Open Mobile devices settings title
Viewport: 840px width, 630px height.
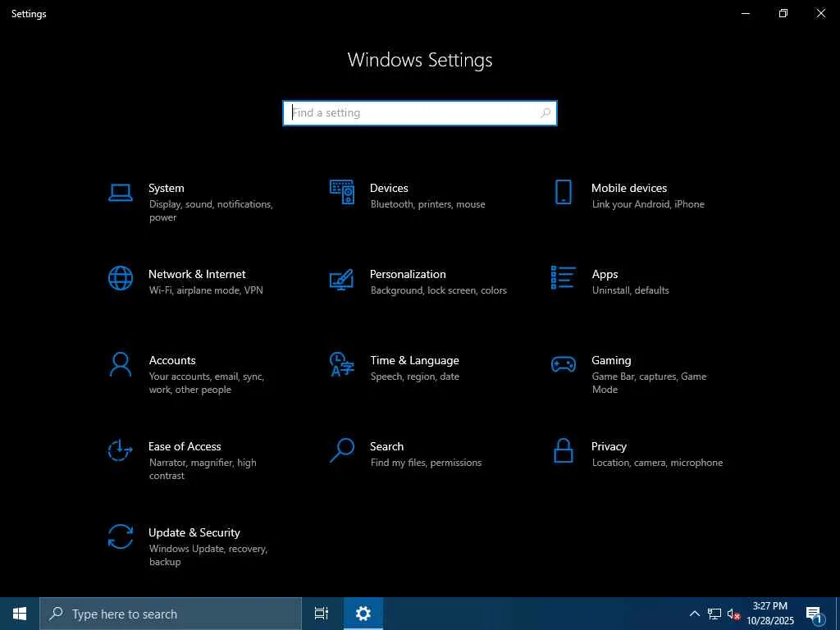(x=629, y=188)
